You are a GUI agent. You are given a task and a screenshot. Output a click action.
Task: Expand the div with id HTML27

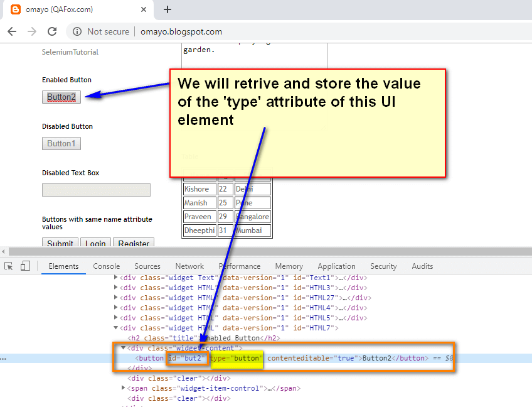(115, 298)
